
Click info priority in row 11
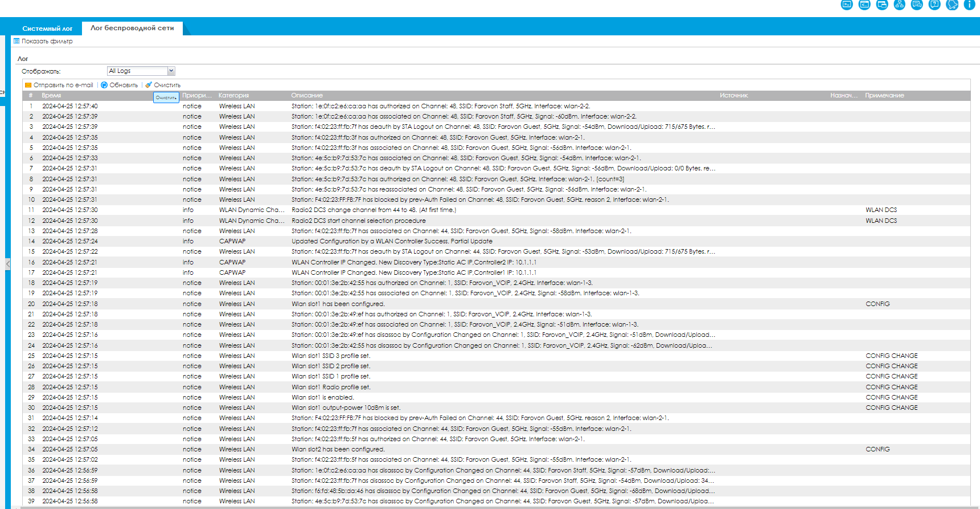[188, 210]
